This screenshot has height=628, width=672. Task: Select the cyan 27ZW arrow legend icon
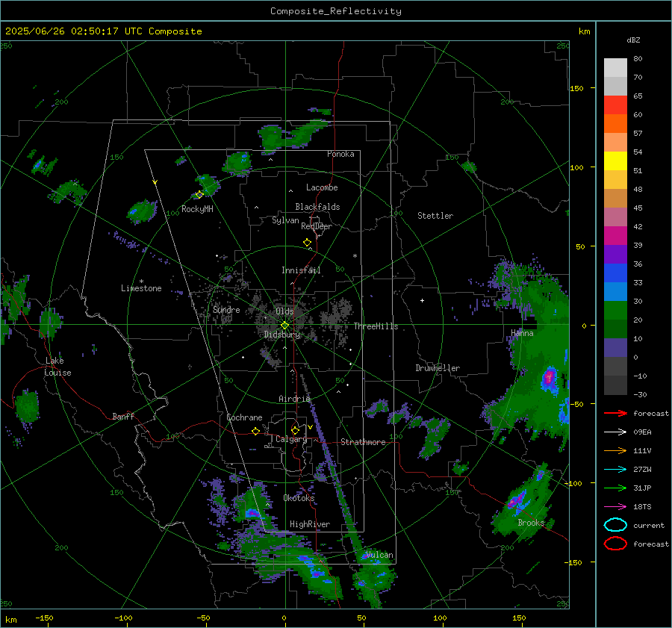pyautogui.click(x=615, y=470)
